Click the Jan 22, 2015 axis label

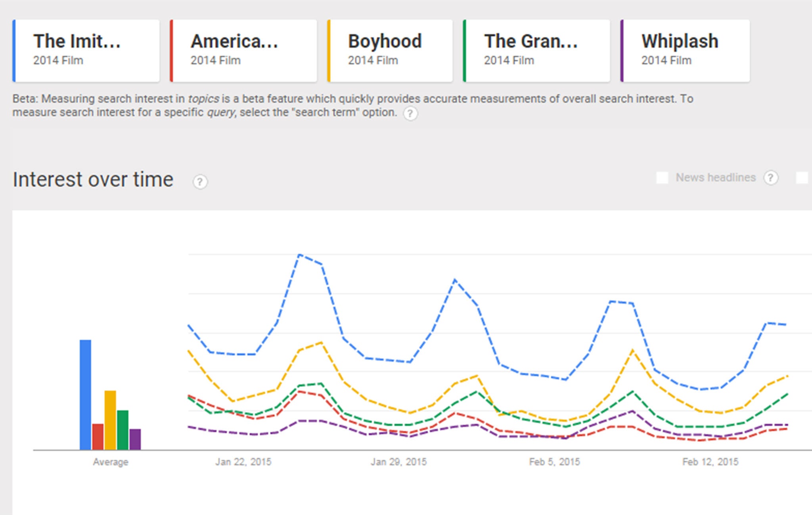tap(243, 462)
